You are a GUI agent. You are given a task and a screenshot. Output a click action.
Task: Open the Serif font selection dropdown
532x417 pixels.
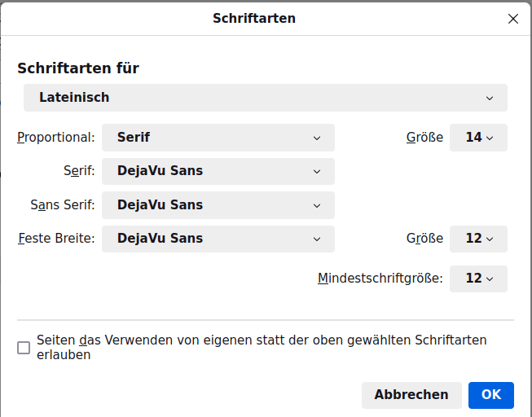(x=218, y=172)
